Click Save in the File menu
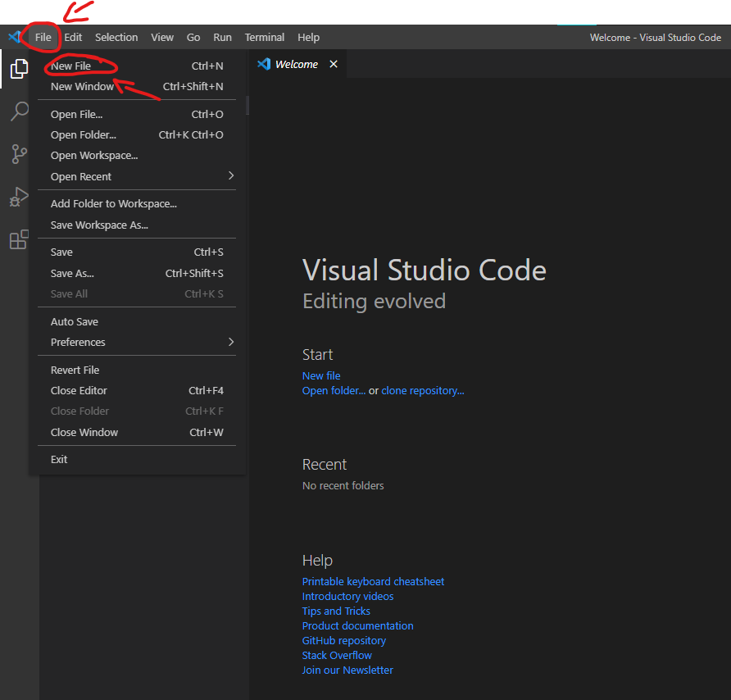 tap(137, 252)
